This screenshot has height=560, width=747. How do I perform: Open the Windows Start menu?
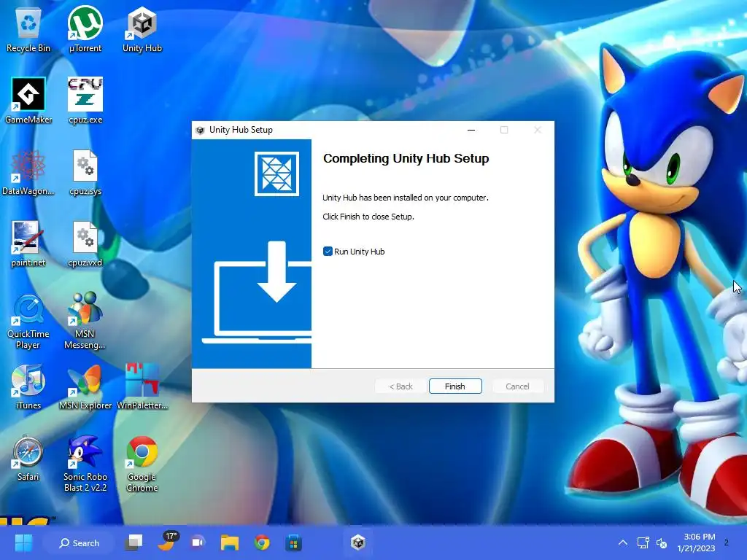(23, 542)
